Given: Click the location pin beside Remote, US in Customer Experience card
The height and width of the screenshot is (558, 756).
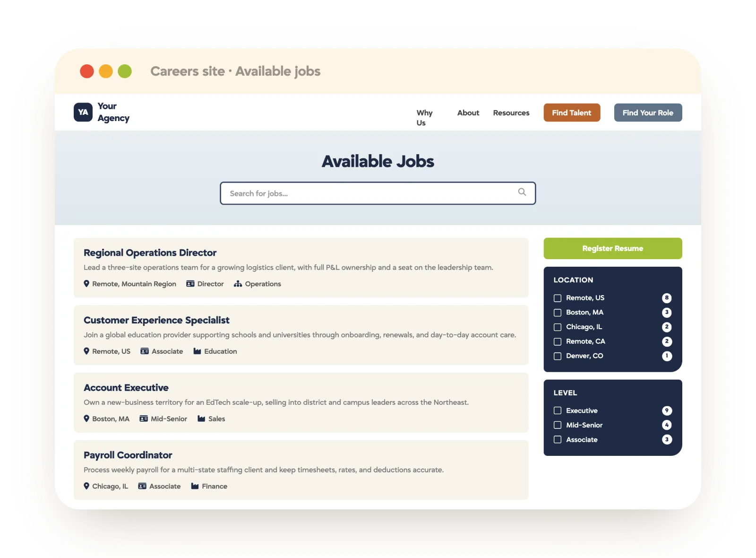Looking at the screenshot, I should (86, 351).
